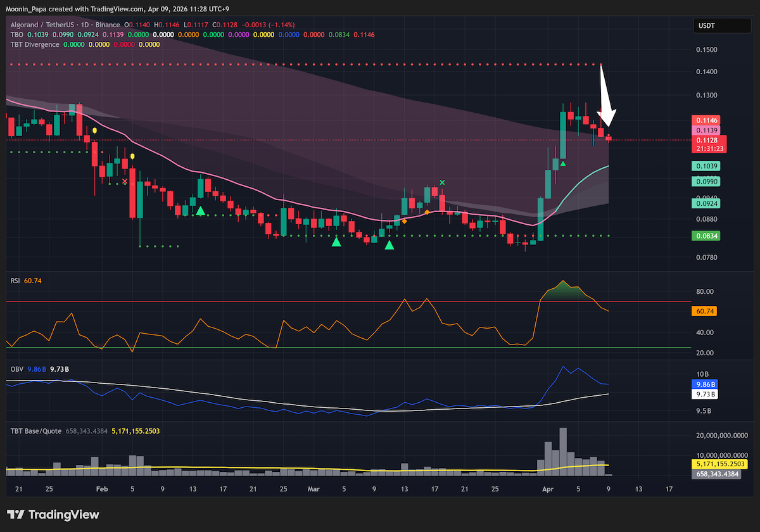Click the orange 60.74 label on the RSI scale
This screenshot has width=760, height=532.
705,312
